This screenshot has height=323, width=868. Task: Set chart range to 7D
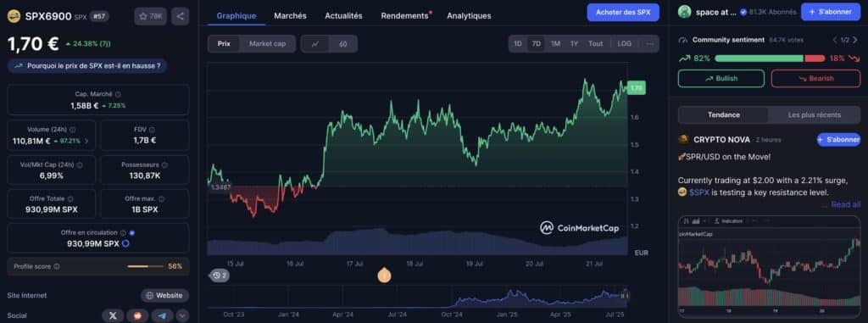coord(536,44)
